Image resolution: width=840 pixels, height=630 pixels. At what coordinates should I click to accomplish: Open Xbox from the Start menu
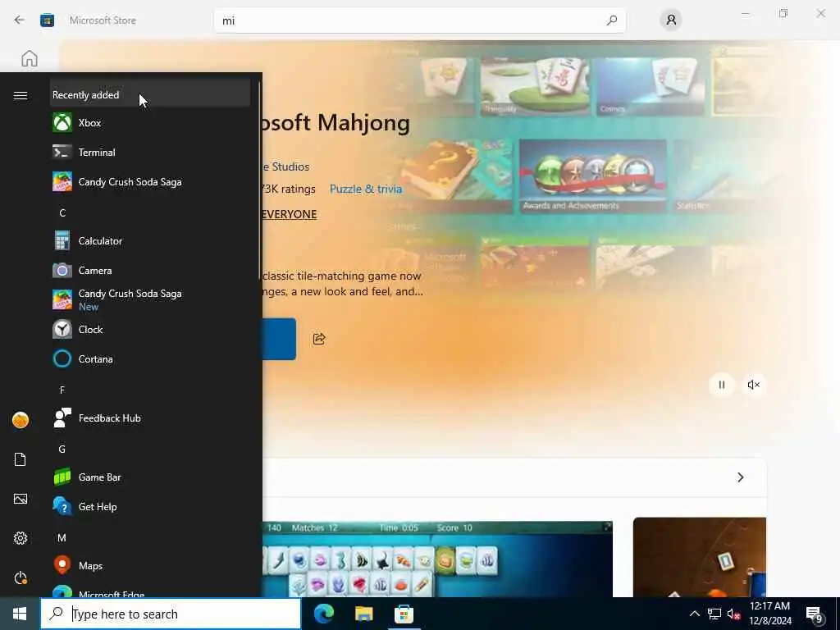coord(150,123)
